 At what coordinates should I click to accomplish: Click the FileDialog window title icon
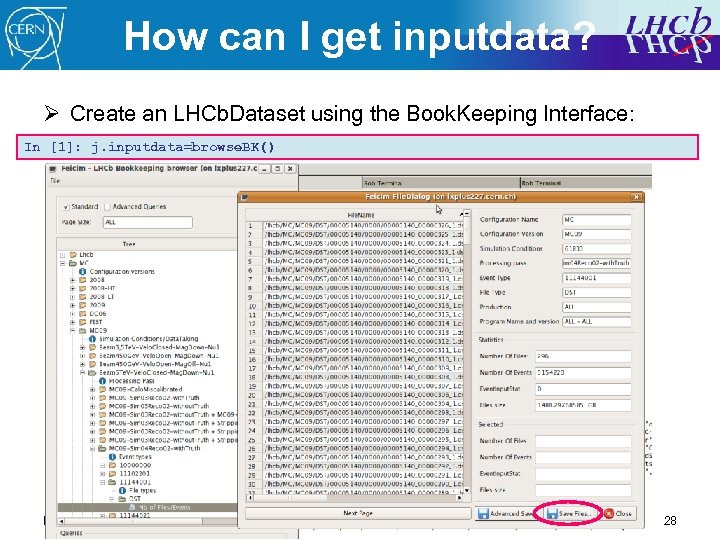[245, 197]
